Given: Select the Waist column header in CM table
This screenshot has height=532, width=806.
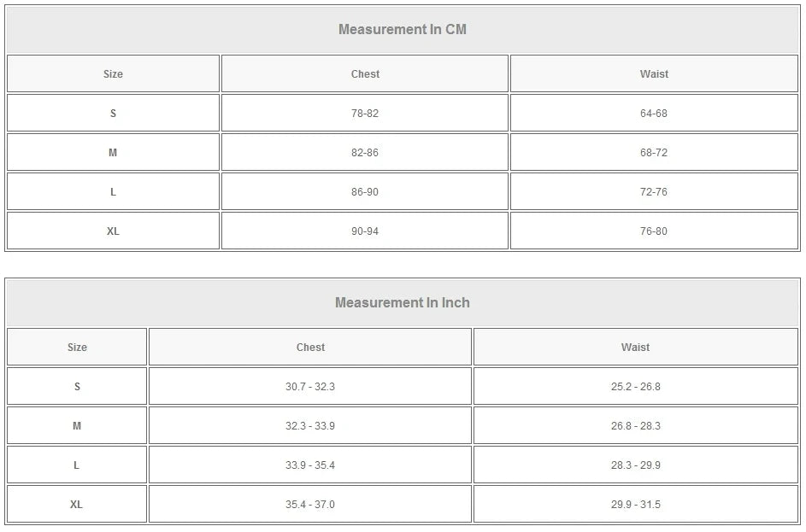Looking at the screenshot, I should pos(654,74).
